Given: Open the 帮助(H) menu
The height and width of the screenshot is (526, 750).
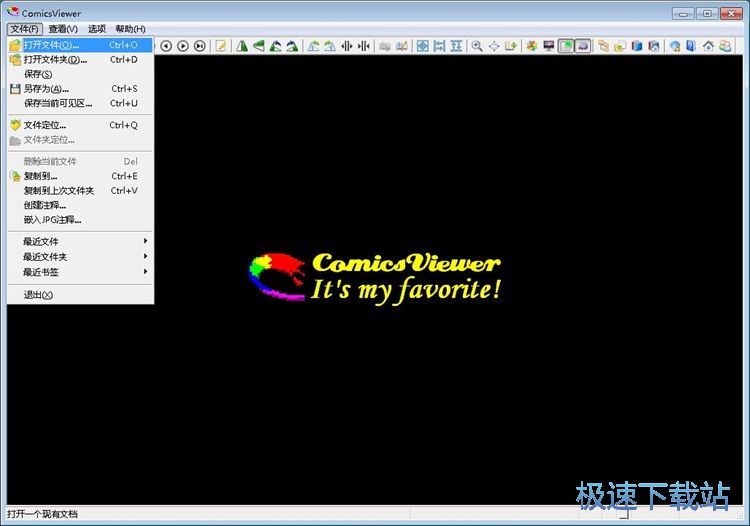Looking at the screenshot, I should (130, 29).
